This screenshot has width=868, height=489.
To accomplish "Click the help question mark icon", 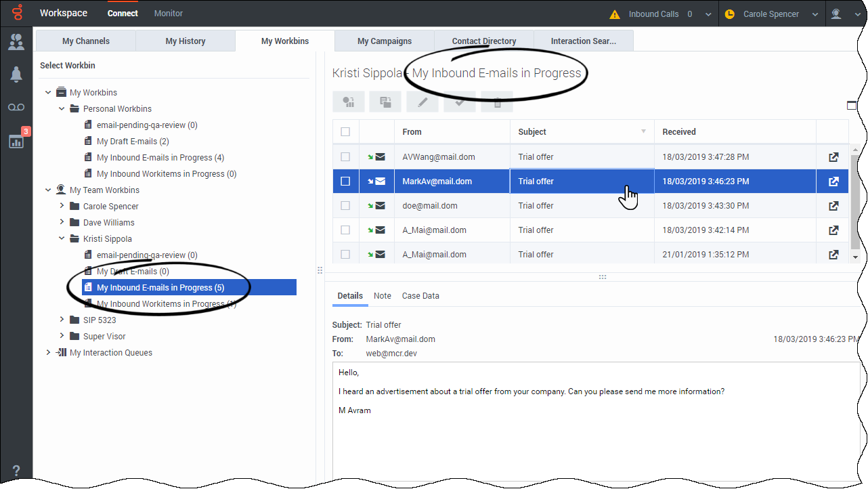I will click(x=16, y=471).
